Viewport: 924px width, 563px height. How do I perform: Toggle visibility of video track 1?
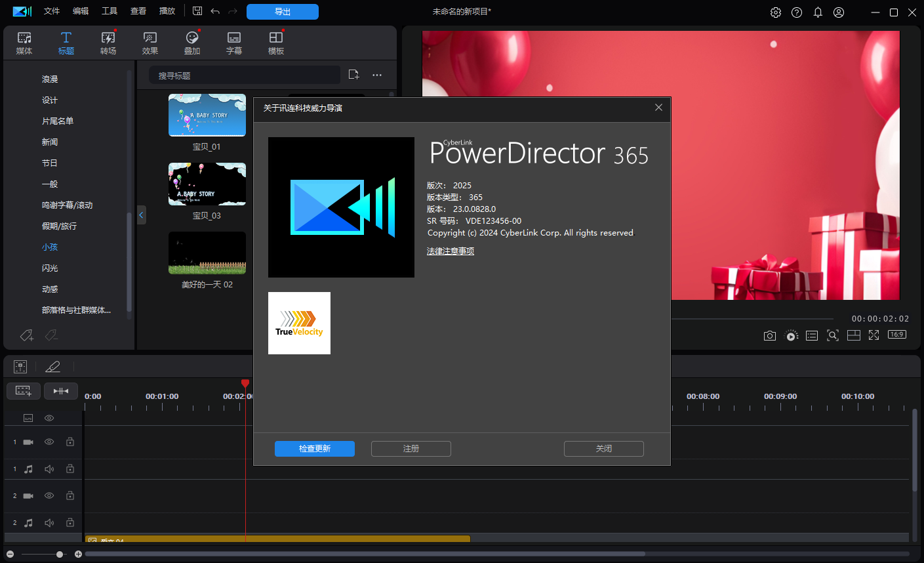[49, 442]
